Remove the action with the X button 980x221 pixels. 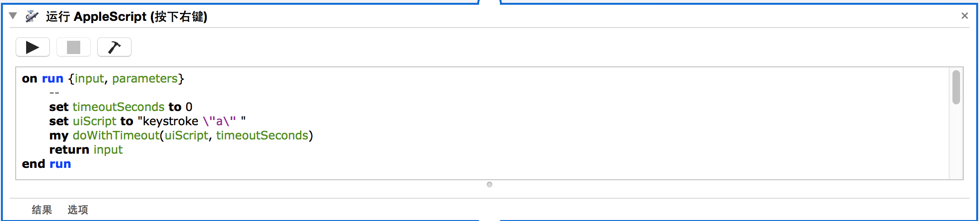coord(964,16)
